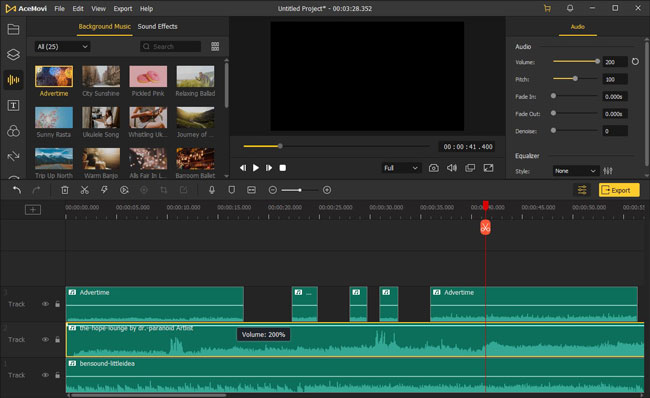Open timeline settings sliders icon
Viewport: 650px width, 398px height.
pos(582,190)
